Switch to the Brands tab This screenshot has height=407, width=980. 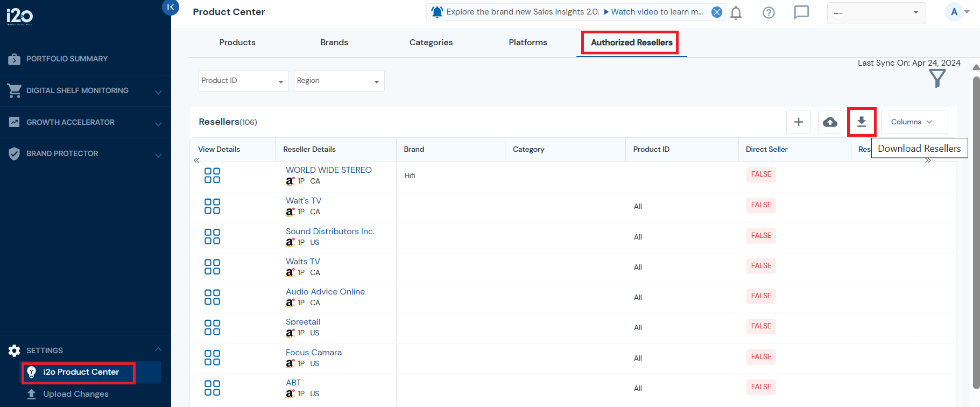pyautogui.click(x=334, y=43)
